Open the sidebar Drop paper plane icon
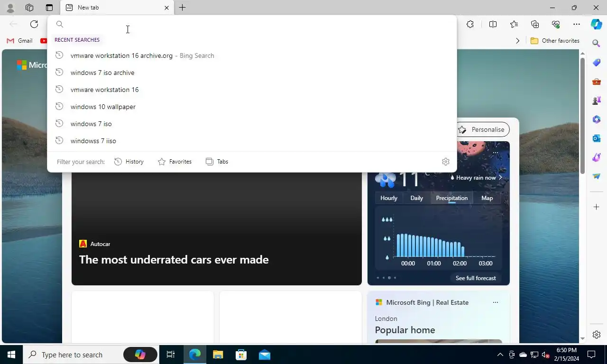This screenshot has width=607, height=364. point(597,176)
